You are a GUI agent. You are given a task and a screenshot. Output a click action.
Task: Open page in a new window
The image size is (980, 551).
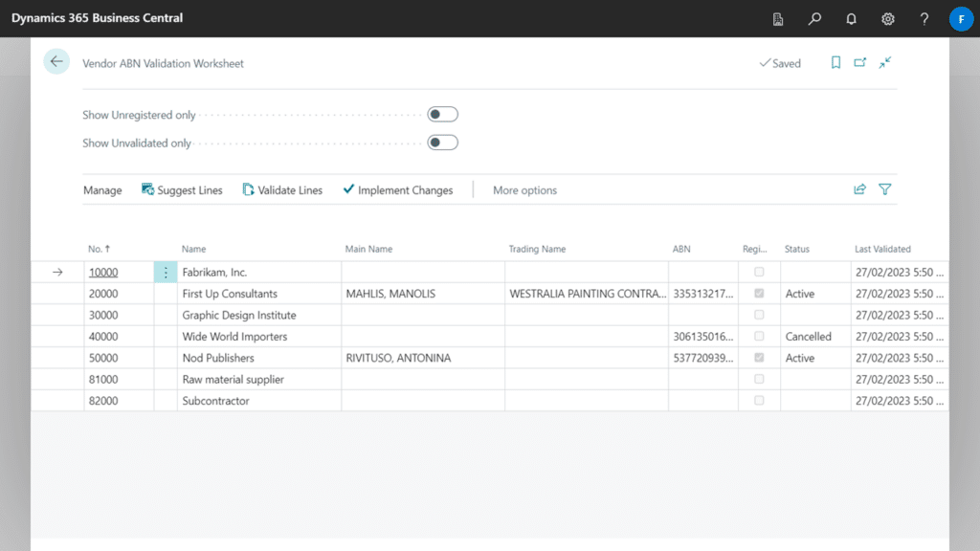click(x=859, y=62)
